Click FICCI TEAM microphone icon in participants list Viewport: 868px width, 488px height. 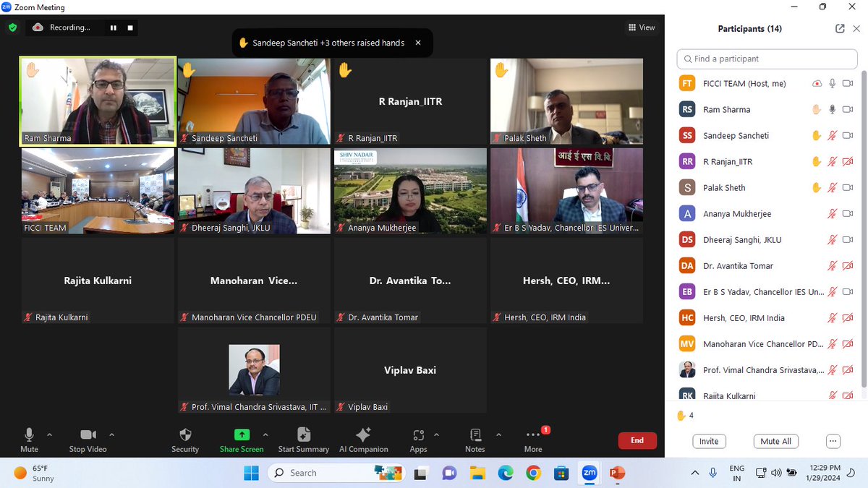pyautogui.click(x=833, y=84)
